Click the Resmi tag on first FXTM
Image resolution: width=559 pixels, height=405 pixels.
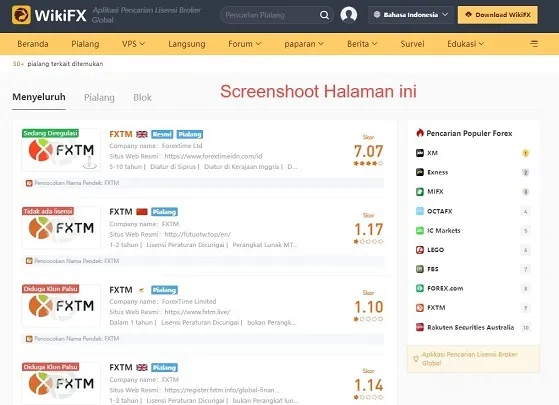point(162,134)
